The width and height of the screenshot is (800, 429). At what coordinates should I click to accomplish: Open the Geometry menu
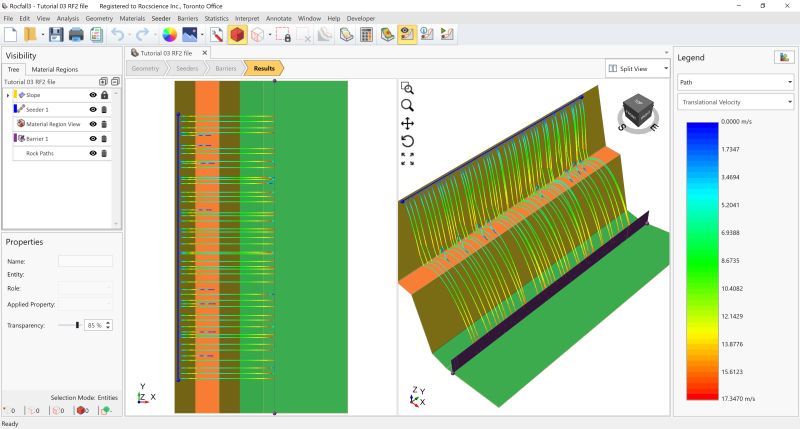tap(99, 18)
